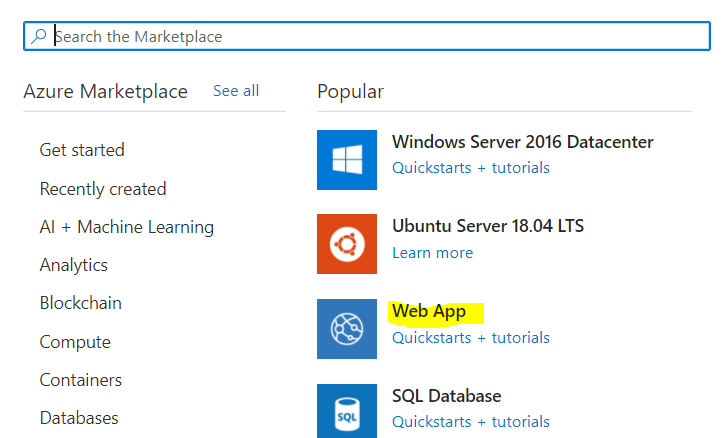
Task: Select the Web App globe icon
Action: pos(347,328)
